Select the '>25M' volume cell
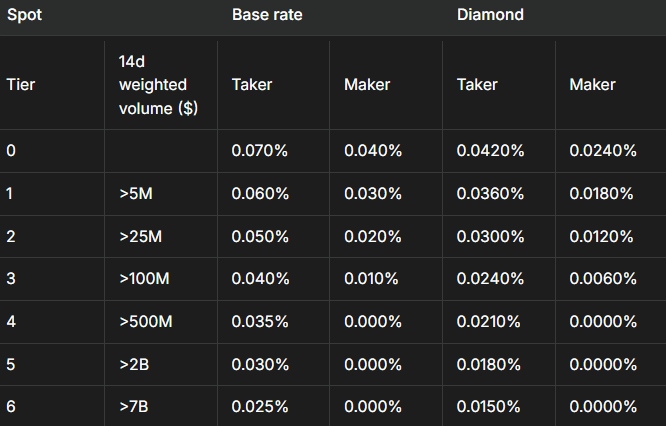The height and width of the screenshot is (426, 666). click(141, 237)
